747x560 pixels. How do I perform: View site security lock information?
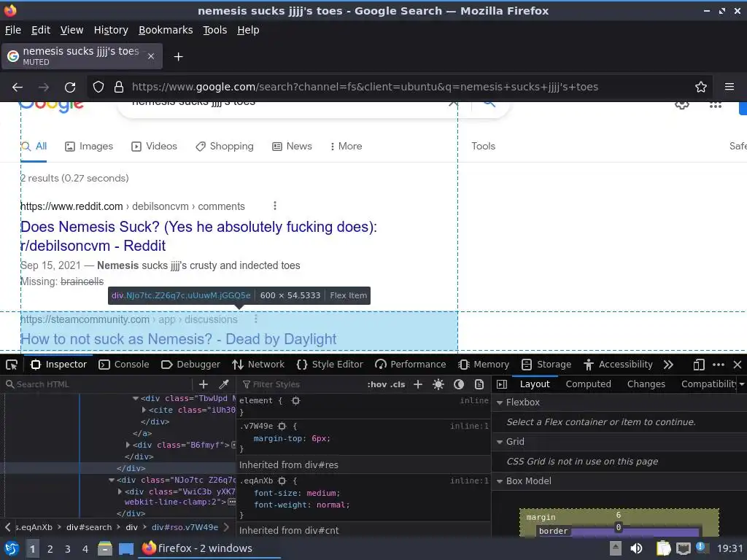(x=119, y=87)
